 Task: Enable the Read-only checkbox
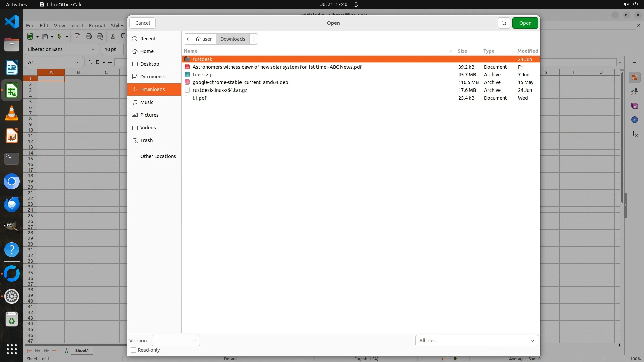[x=133, y=350]
